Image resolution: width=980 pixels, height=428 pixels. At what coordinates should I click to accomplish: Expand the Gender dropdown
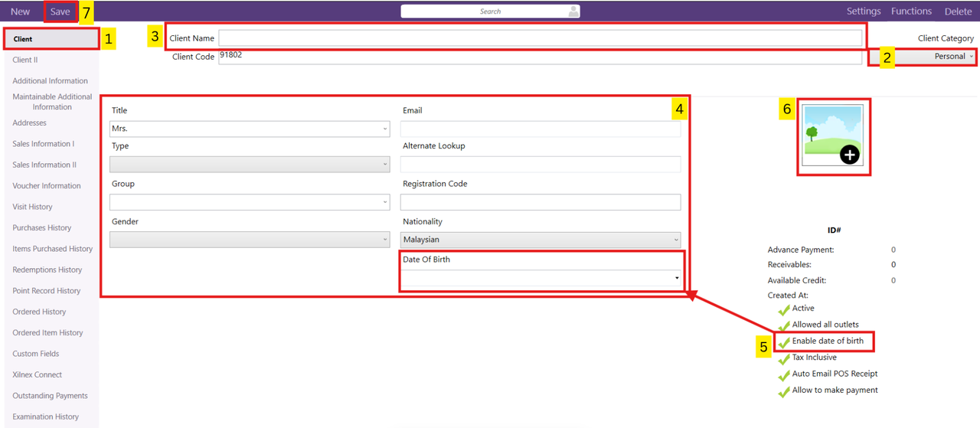click(x=250, y=240)
